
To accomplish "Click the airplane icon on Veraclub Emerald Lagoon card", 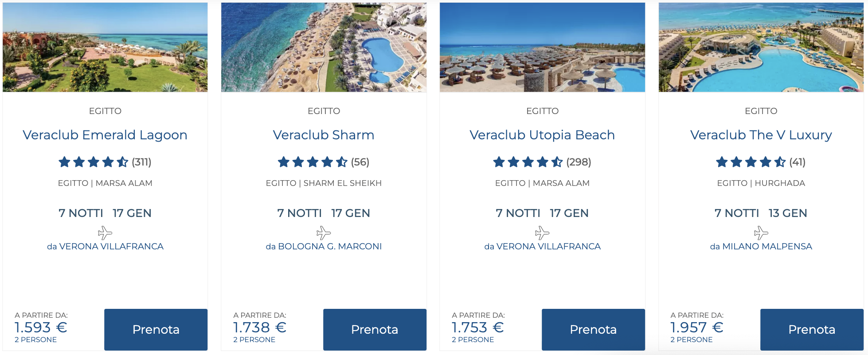I will [x=105, y=232].
